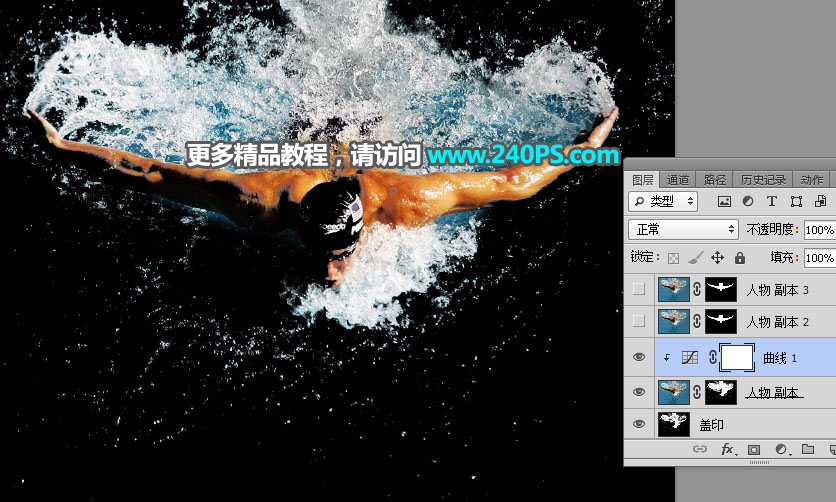Add a layer mask from bottom bar

tap(754, 450)
